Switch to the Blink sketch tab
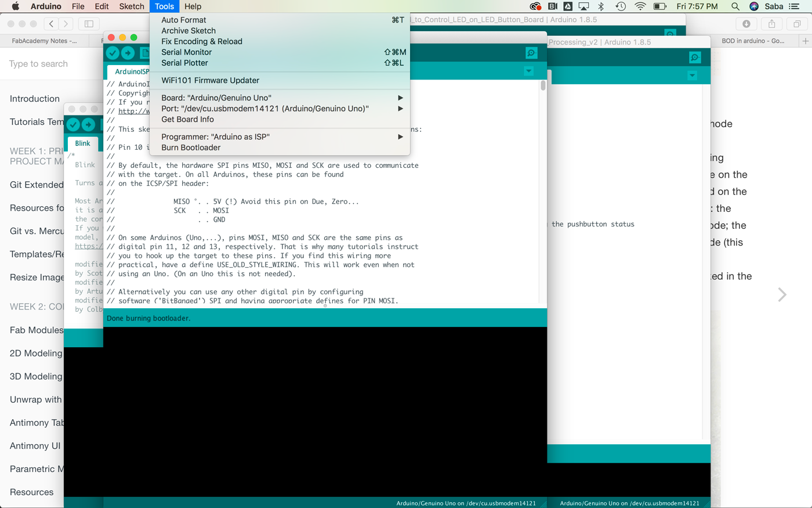Screen dimensions: 812x508 click(x=82, y=143)
